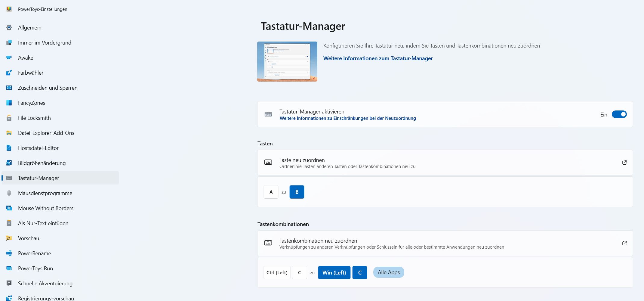Viewport: 644px width, 301px height.
Task: Click the blue B key chip
Action: coord(297,192)
